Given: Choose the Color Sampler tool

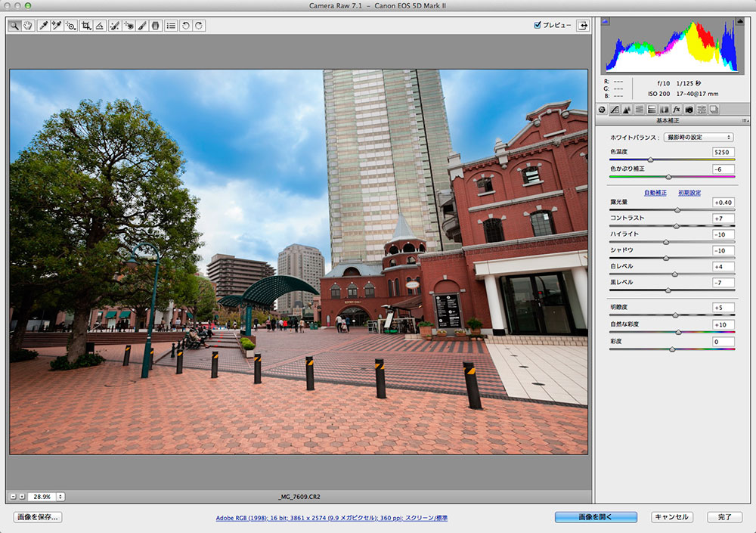Looking at the screenshot, I should pos(57,26).
